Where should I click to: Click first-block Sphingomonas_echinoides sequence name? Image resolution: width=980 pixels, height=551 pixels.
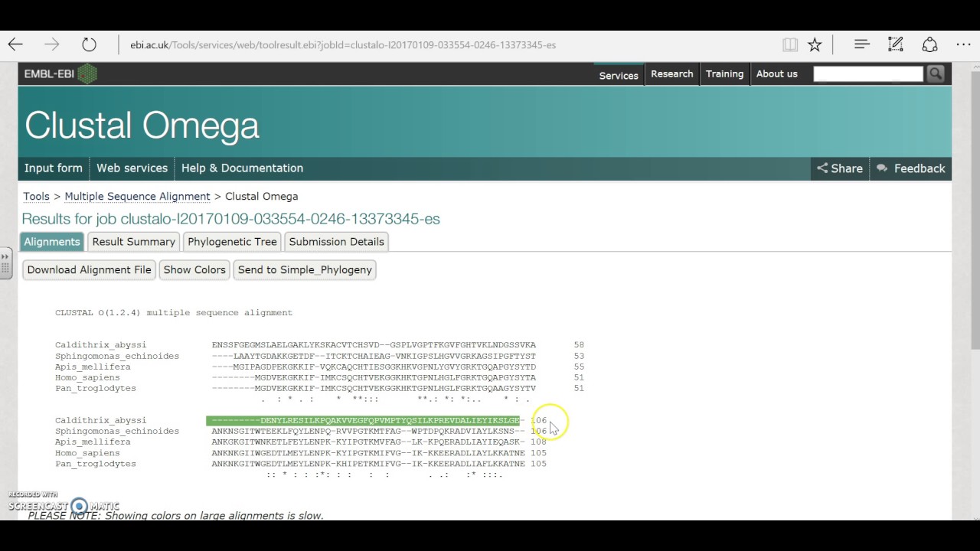click(x=117, y=356)
